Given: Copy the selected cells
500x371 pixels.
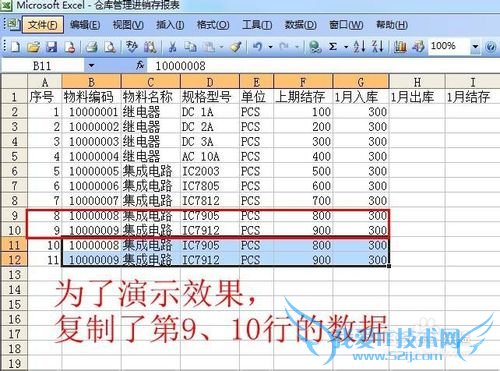Looking at the screenshot, I should coord(190,47).
